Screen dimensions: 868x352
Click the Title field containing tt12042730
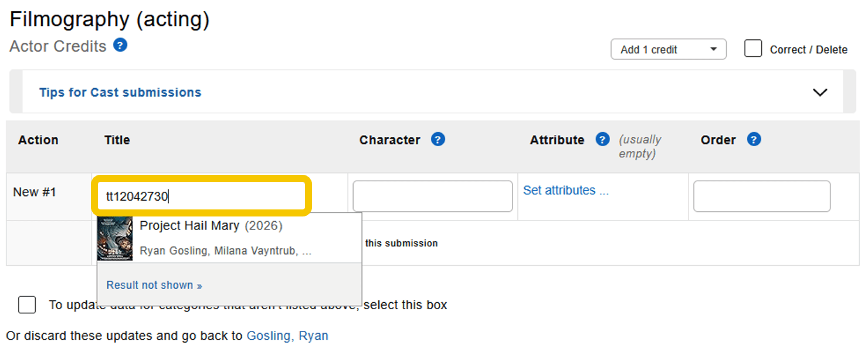click(201, 197)
